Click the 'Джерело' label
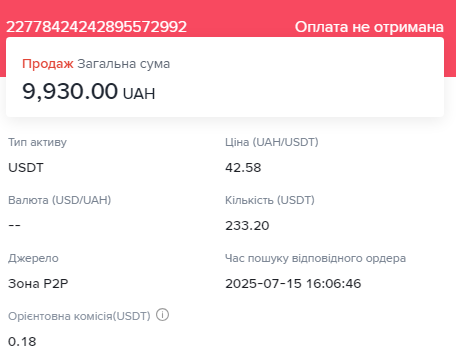Image resolution: width=456 pixels, height=360 pixels. click(33, 258)
